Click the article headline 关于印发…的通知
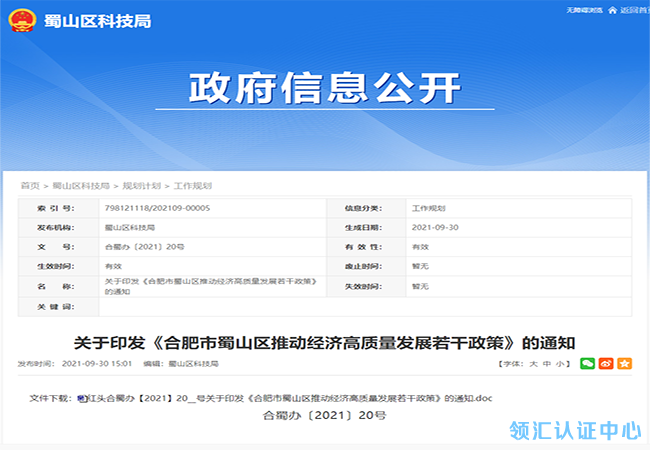This screenshot has height=450, width=650. tap(325, 343)
